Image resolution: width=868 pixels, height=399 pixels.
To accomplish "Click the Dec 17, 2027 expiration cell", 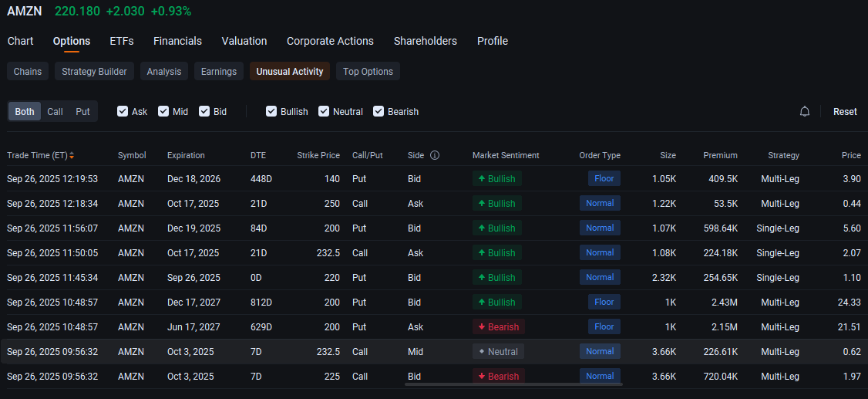I will point(193,302).
